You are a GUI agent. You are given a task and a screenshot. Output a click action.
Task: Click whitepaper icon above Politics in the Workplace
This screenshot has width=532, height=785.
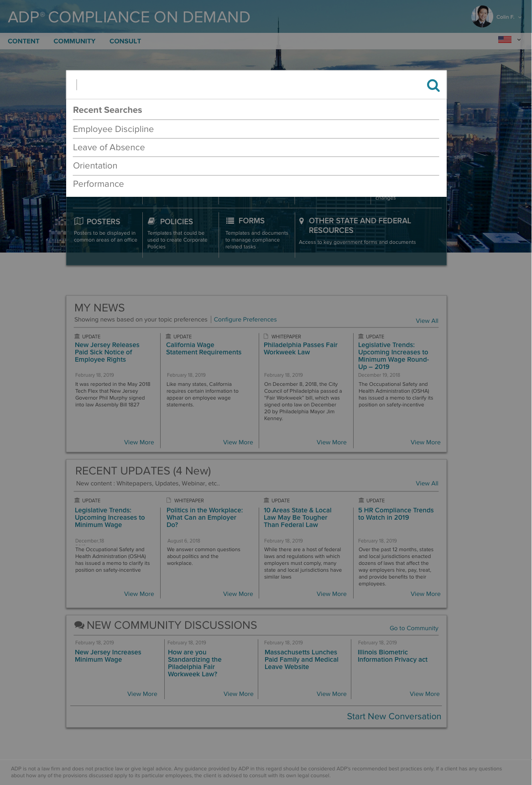point(169,500)
